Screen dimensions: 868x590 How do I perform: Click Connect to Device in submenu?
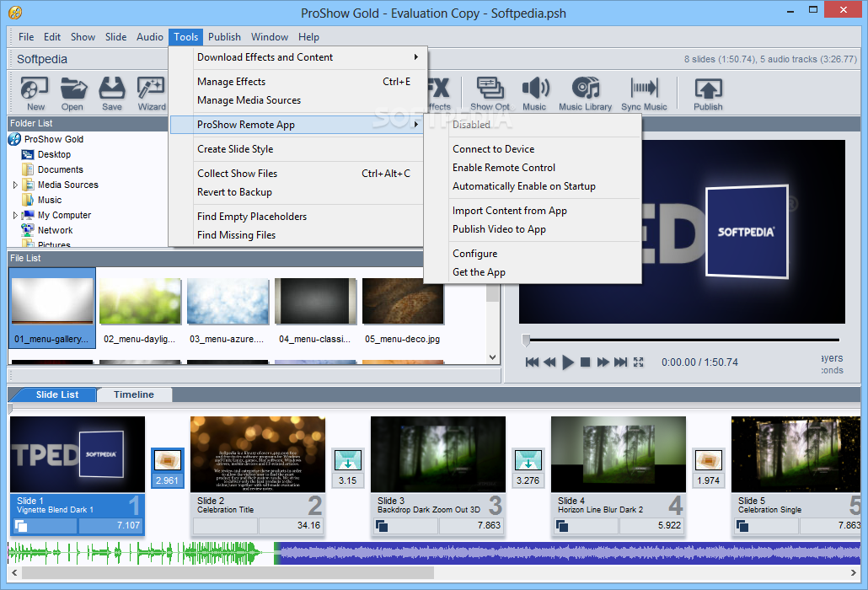click(x=533, y=149)
